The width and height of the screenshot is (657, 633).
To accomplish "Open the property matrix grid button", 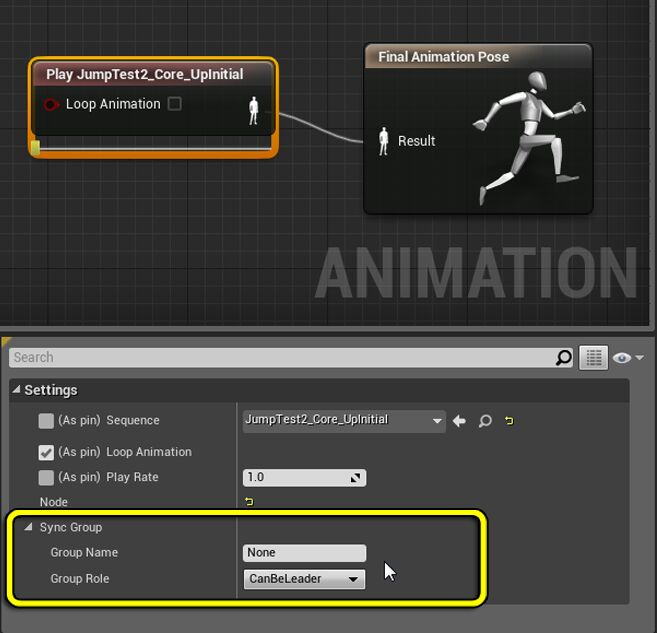I will 593,357.
